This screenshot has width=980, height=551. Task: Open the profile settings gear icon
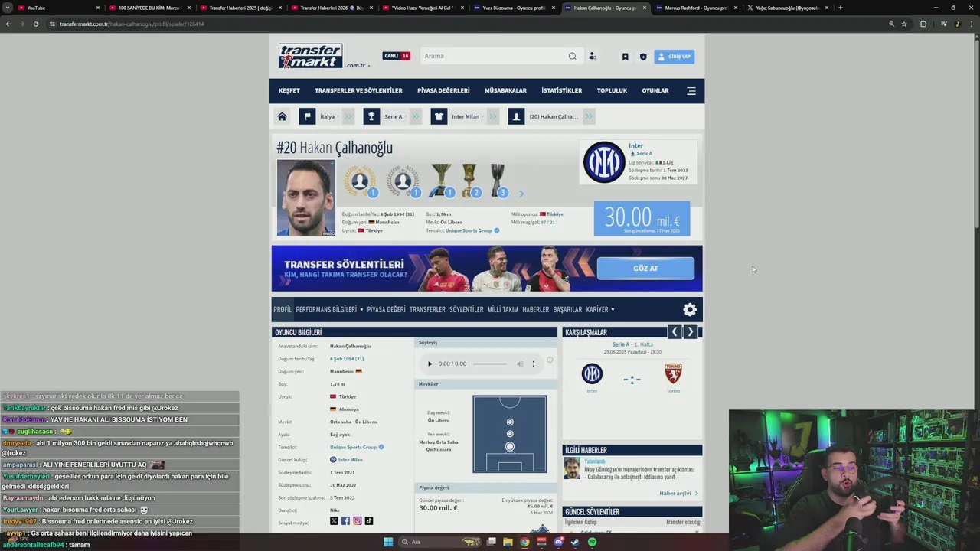(690, 309)
